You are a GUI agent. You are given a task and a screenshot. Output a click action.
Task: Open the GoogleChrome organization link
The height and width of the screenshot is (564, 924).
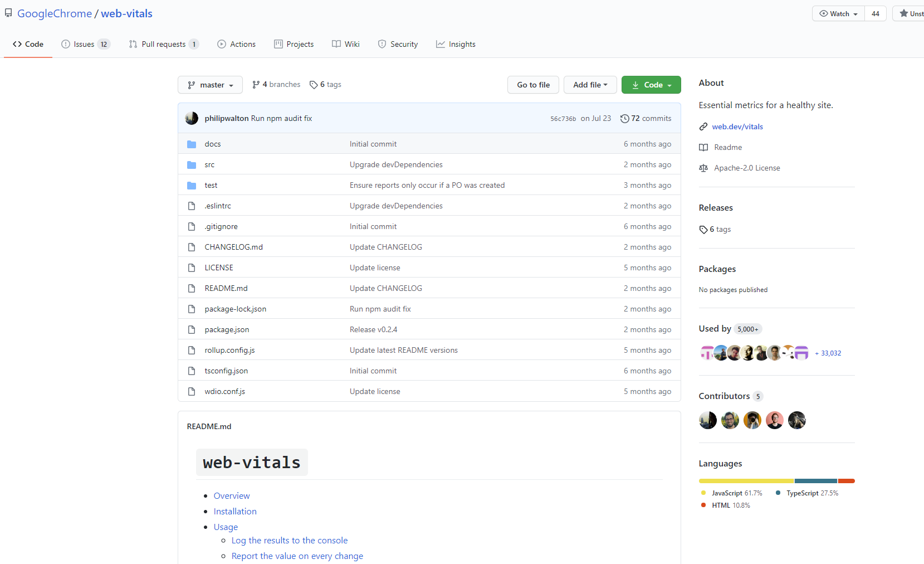55,13
